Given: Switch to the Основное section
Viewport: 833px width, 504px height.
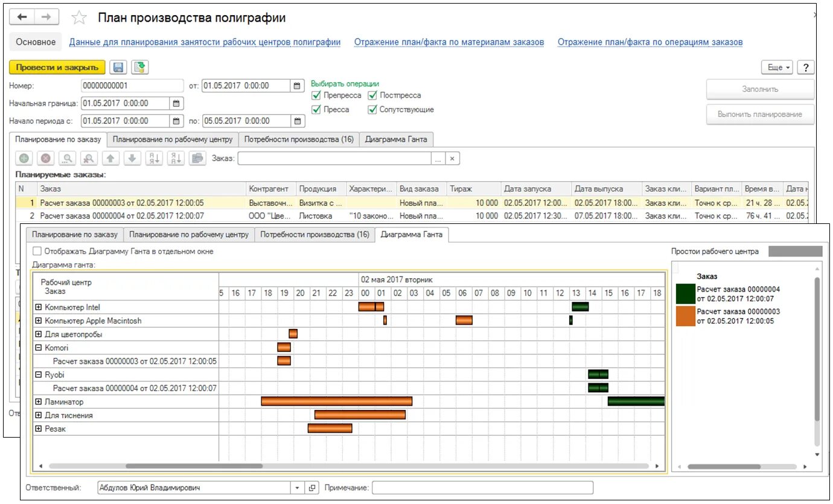Looking at the screenshot, I should (36, 42).
